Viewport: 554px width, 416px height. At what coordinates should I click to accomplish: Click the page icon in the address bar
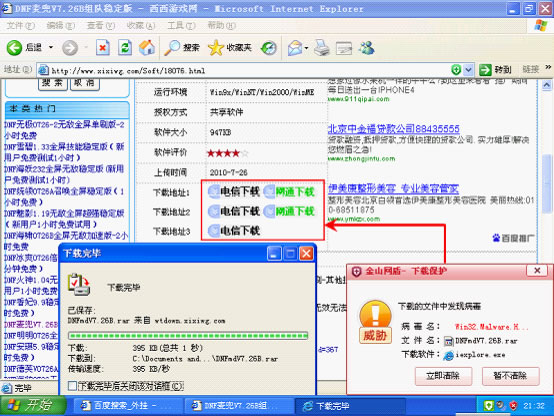tap(43, 70)
